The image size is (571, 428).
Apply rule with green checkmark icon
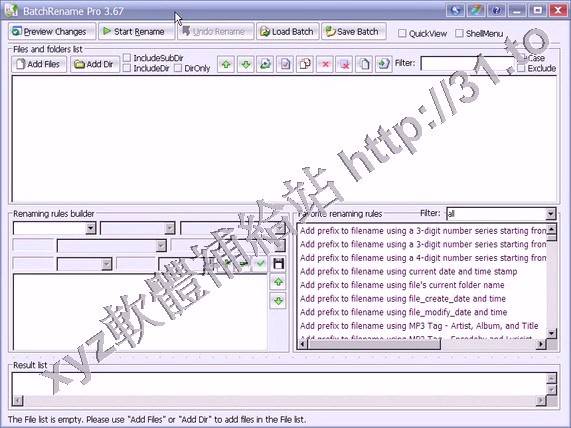pos(260,263)
